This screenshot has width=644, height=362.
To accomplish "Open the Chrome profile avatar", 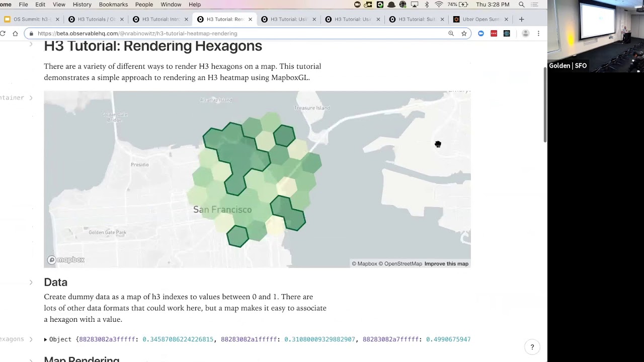I will [x=525, y=33].
